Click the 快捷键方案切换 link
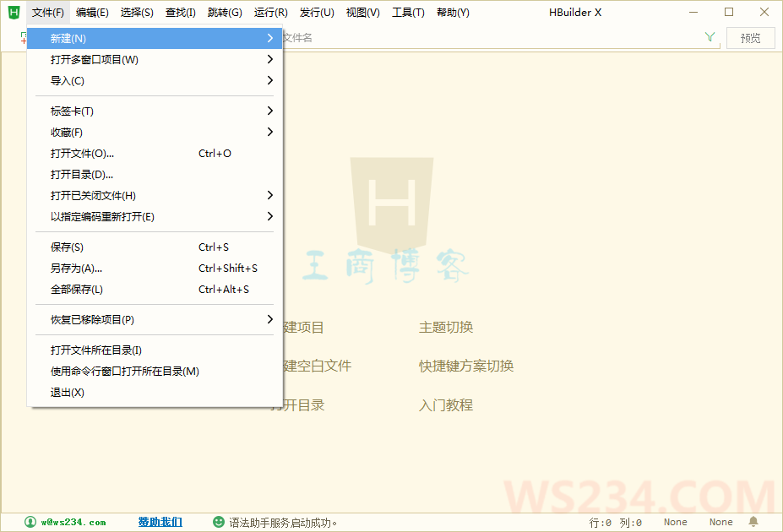The width and height of the screenshot is (783, 532). click(466, 366)
